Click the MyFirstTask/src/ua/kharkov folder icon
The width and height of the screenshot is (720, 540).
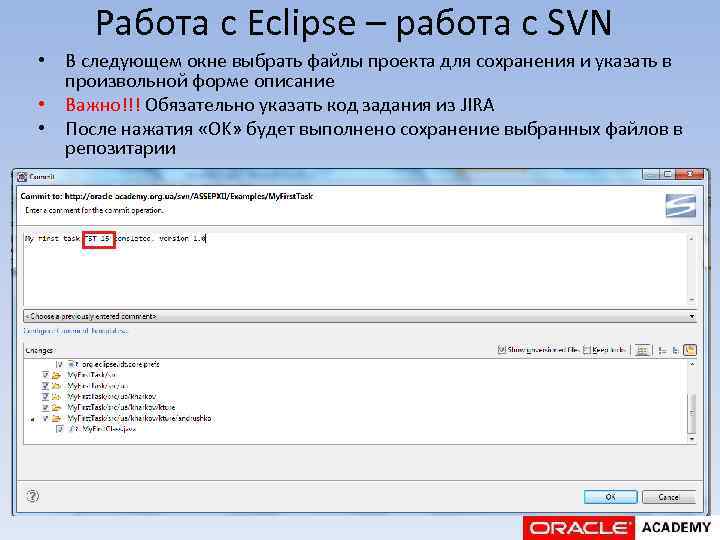56,397
